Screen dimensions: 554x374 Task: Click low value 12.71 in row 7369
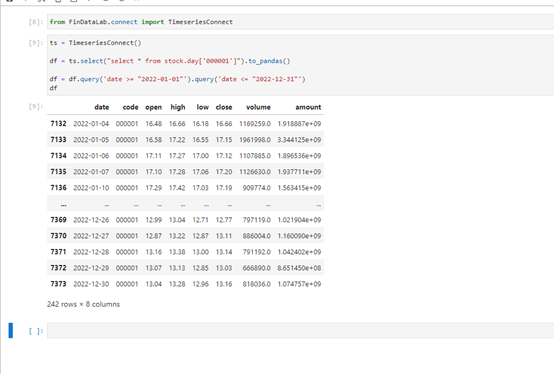[200, 220]
